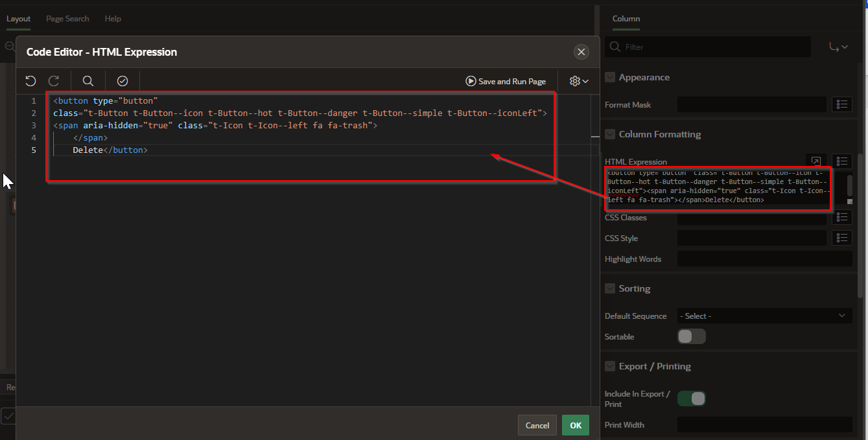Turn off Include In Export / Print switch
The image size is (868, 440).
pyautogui.click(x=692, y=399)
